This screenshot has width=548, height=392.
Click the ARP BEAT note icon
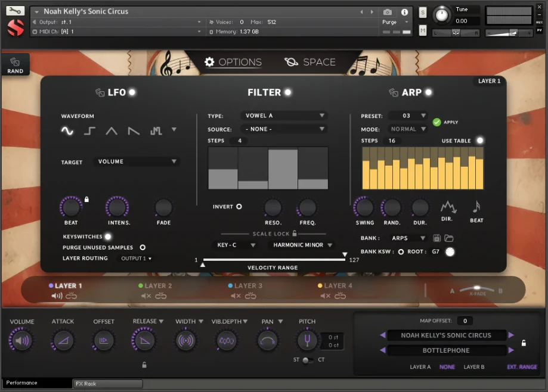click(476, 207)
